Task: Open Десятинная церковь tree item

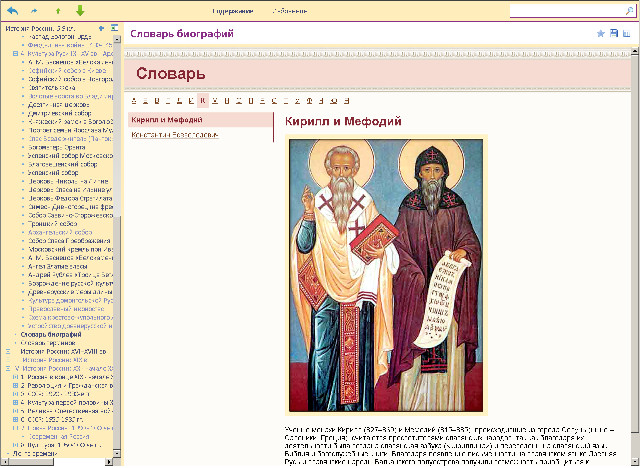Action: pyautogui.click(x=58, y=104)
